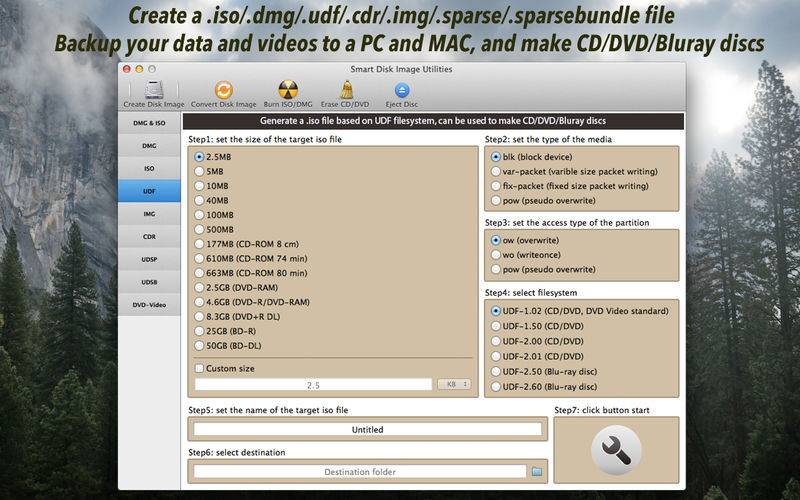Open the KB size unit dropdown
The width and height of the screenshot is (800, 500).
[454, 384]
